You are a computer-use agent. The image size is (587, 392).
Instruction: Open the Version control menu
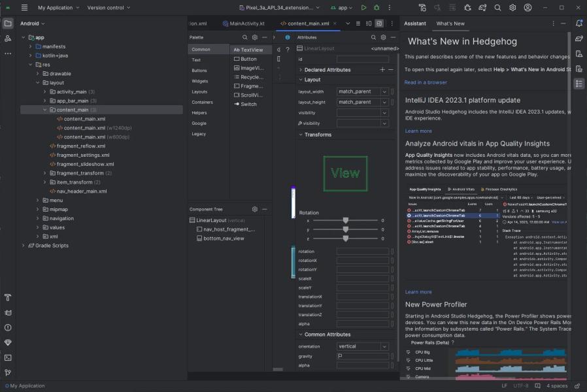point(109,7)
